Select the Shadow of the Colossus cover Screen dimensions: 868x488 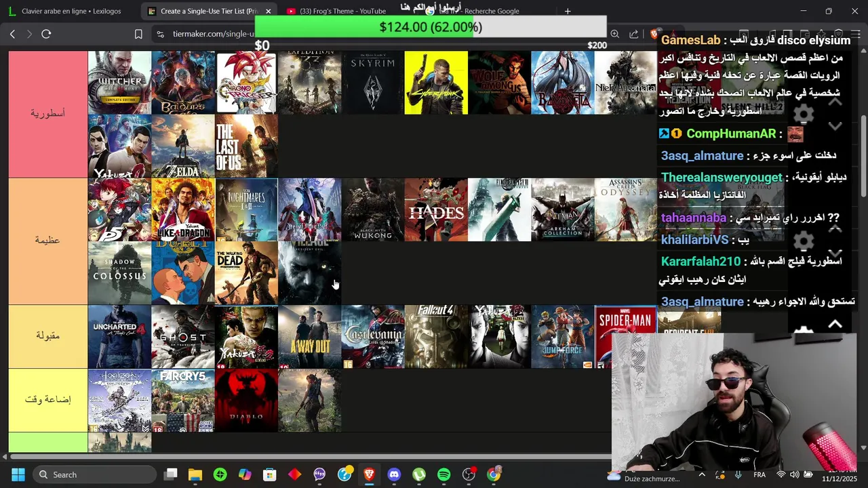coord(119,273)
